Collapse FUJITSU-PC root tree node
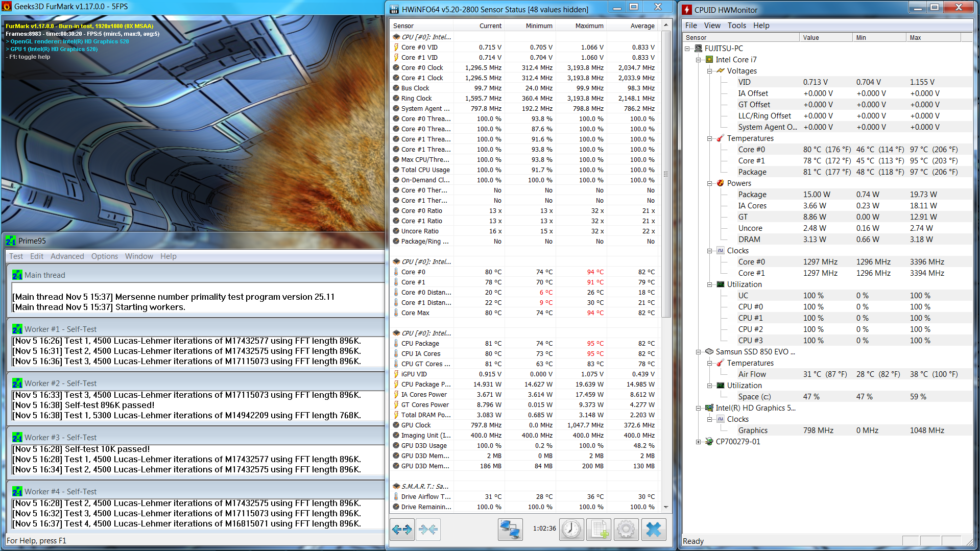The width and height of the screenshot is (980, 551). 687,49
